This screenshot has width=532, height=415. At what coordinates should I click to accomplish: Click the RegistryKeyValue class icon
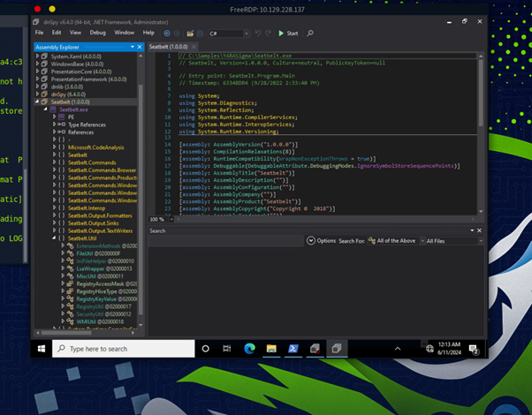point(70,298)
